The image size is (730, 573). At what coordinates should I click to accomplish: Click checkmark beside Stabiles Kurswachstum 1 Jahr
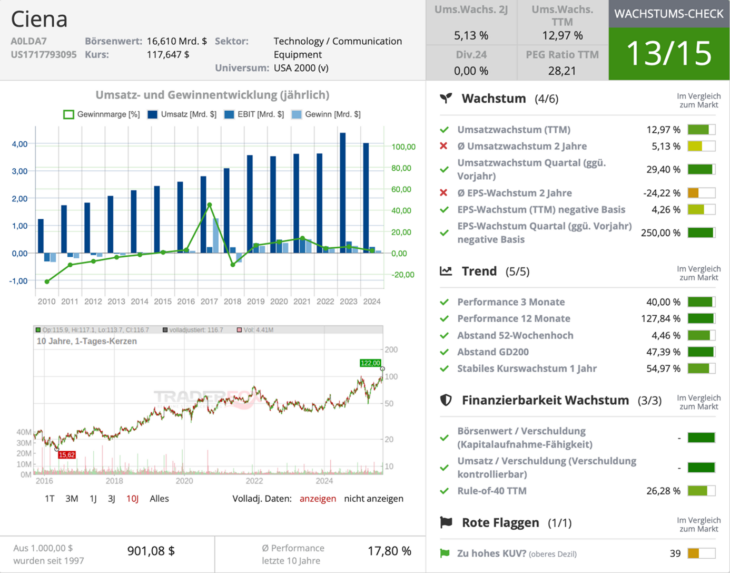point(444,368)
